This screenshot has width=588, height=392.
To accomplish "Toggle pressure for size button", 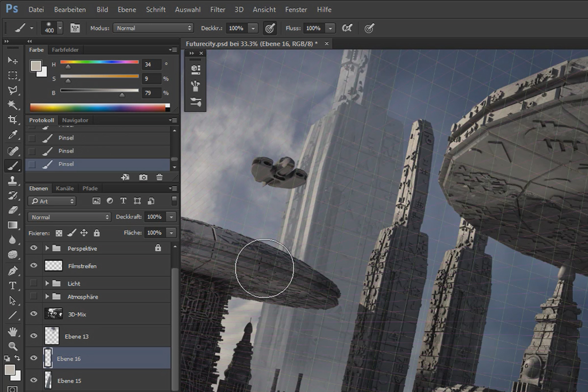I will pos(369,28).
